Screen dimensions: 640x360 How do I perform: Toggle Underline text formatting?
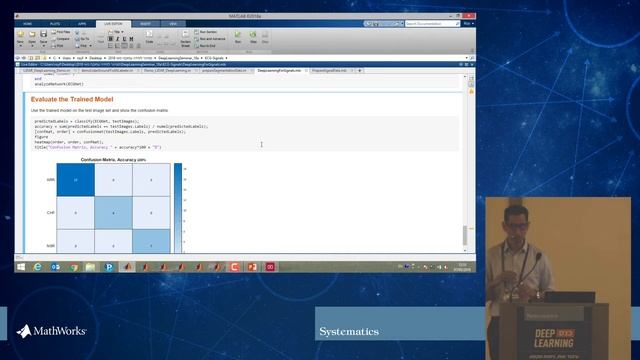tap(124, 39)
